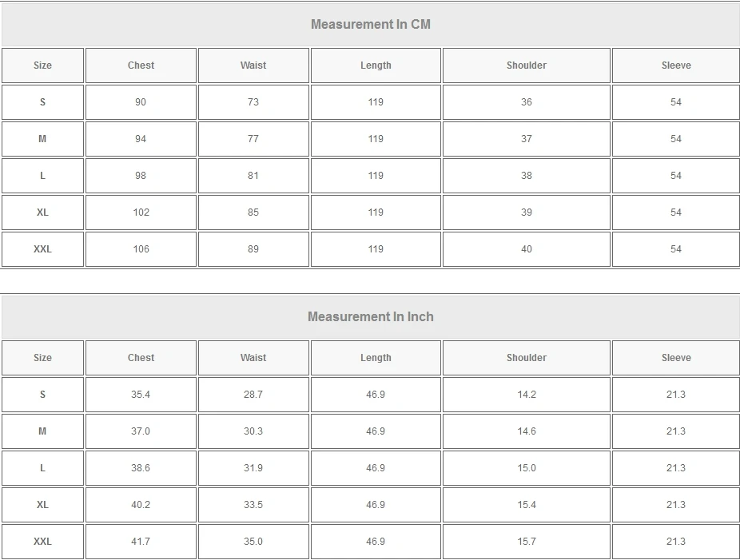Image resolution: width=740 pixels, height=560 pixels.
Task: Select the shoulder value 15.0 cell
Action: pos(527,468)
